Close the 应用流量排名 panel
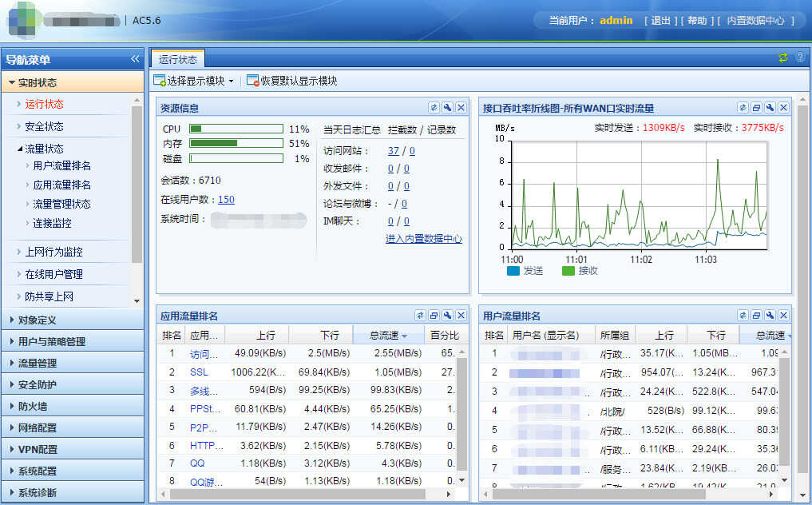Screen dimensions: 812x505 click(461, 316)
